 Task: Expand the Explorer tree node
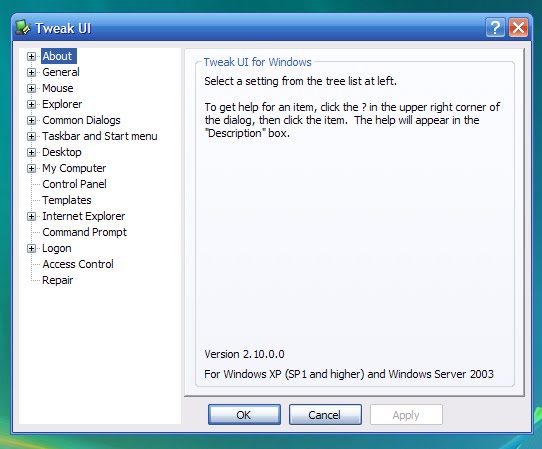(x=31, y=104)
